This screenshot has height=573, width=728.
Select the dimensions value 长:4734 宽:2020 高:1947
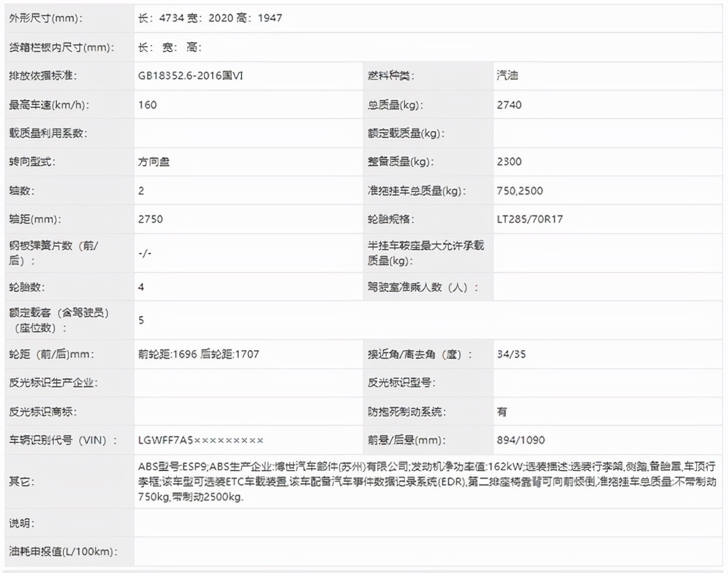tap(210, 18)
